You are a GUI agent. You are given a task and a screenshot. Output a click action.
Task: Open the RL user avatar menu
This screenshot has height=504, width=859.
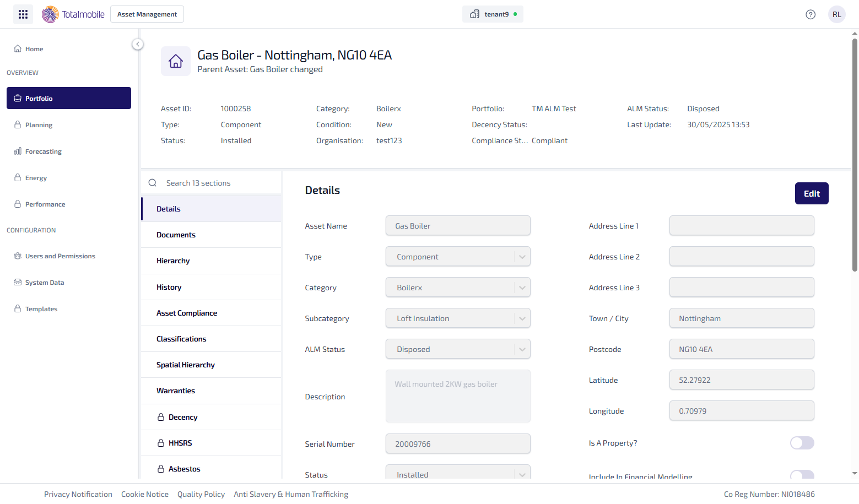pos(836,14)
